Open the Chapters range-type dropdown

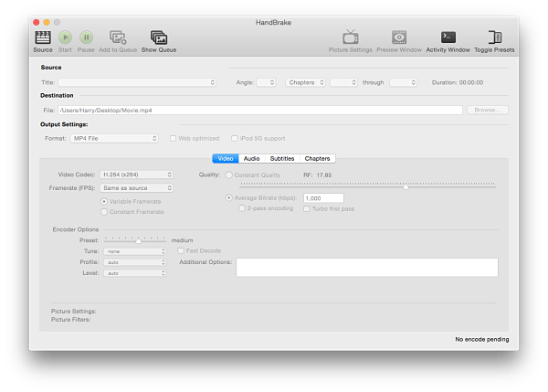pos(305,82)
